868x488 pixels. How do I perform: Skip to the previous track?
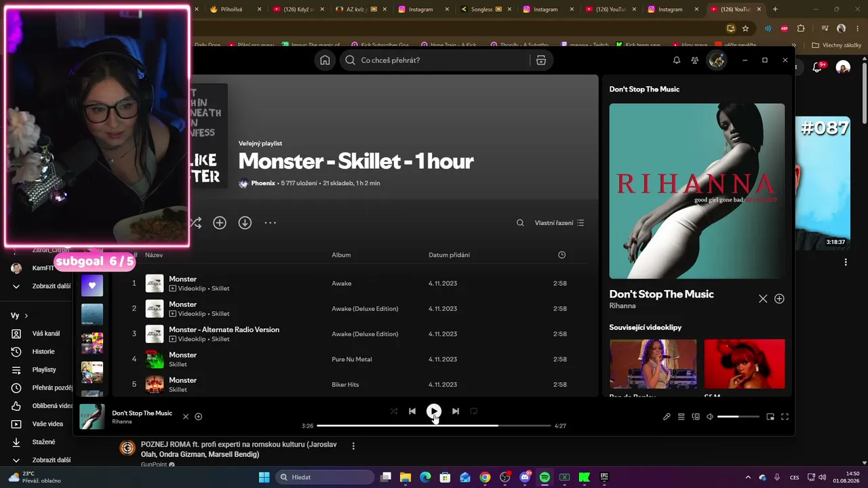coord(412,411)
